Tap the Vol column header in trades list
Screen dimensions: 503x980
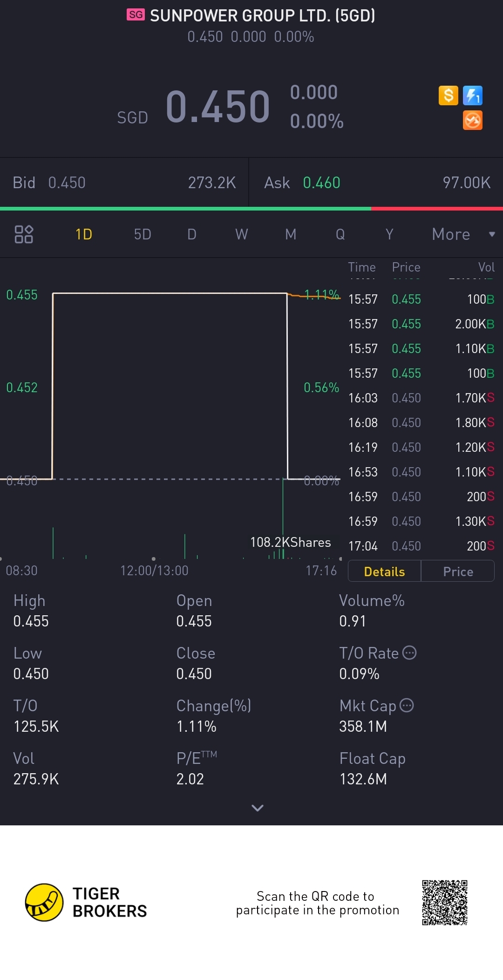click(486, 267)
